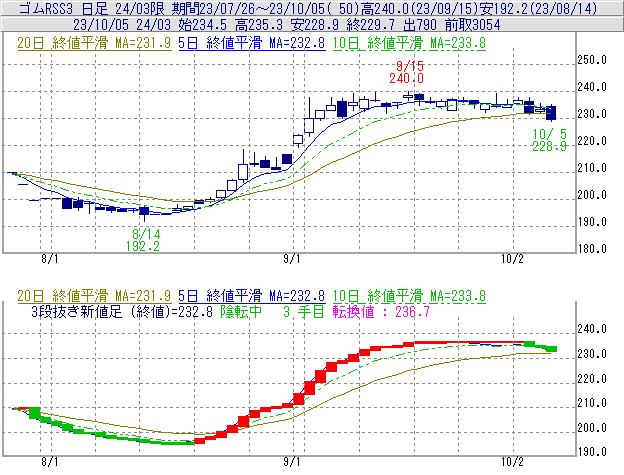
Task: Click the 20日 終値平滑 MA=231.9 label in upper chart
Action: [94, 43]
